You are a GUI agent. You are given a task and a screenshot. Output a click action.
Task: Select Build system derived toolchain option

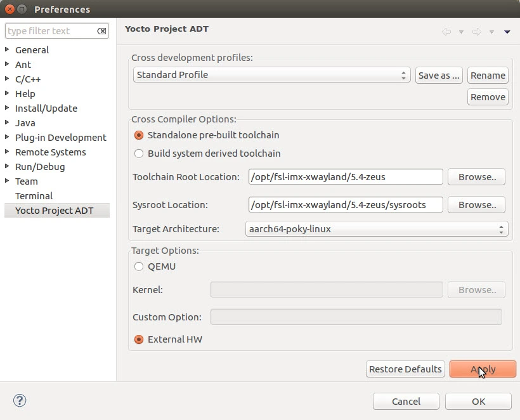tap(139, 154)
